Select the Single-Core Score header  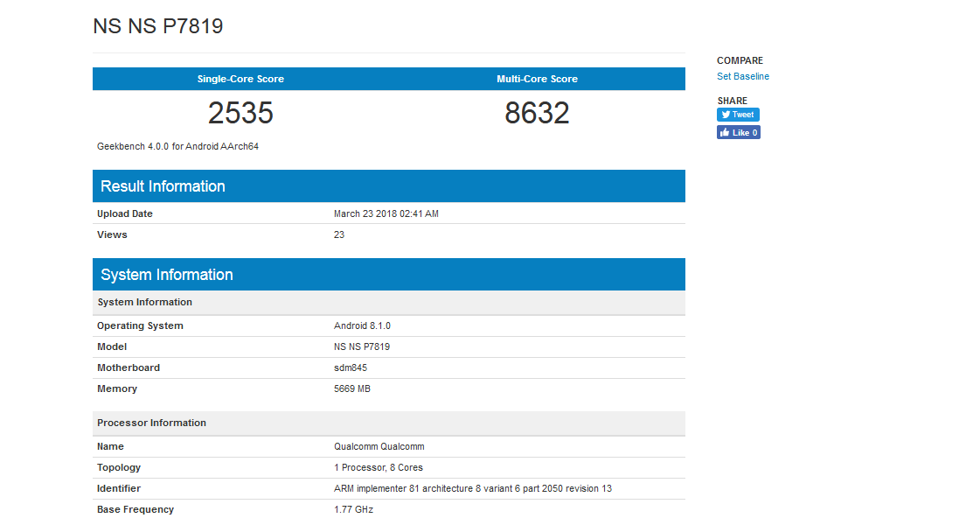(x=240, y=79)
